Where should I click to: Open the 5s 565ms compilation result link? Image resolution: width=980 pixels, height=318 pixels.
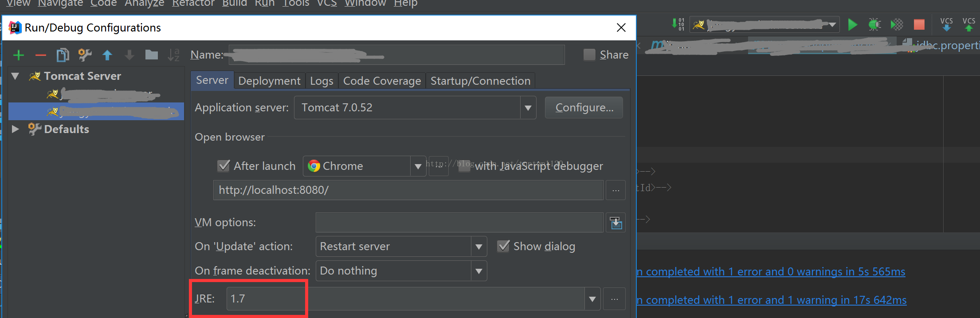point(771,271)
